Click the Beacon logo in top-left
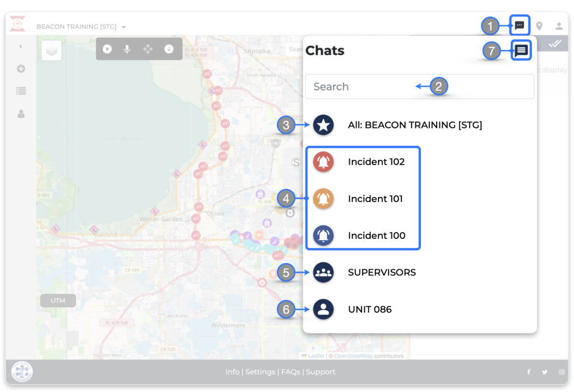The width and height of the screenshot is (574, 392). (x=17, y=24)
